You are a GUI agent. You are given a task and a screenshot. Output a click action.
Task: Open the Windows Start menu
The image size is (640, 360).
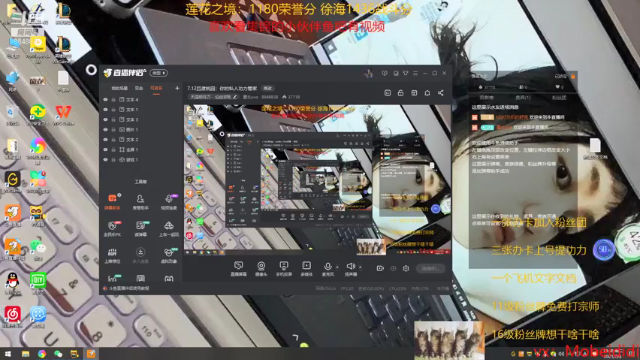(x=7, y=354)
